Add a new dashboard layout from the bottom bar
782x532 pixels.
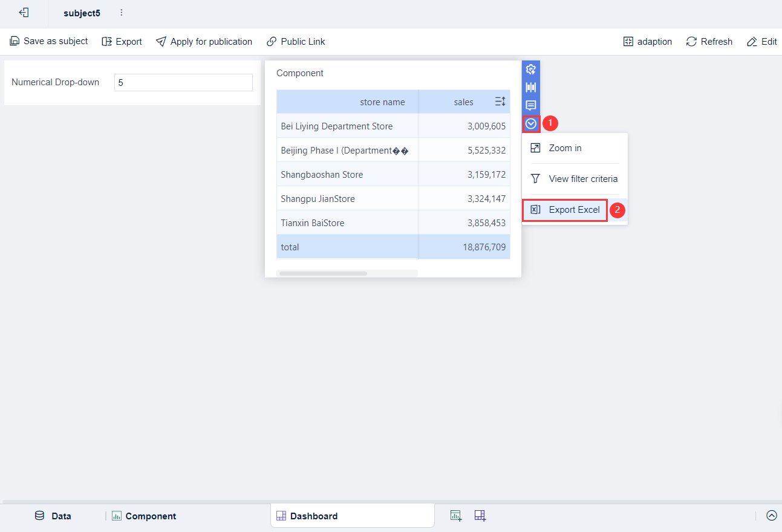click(480, 515)
